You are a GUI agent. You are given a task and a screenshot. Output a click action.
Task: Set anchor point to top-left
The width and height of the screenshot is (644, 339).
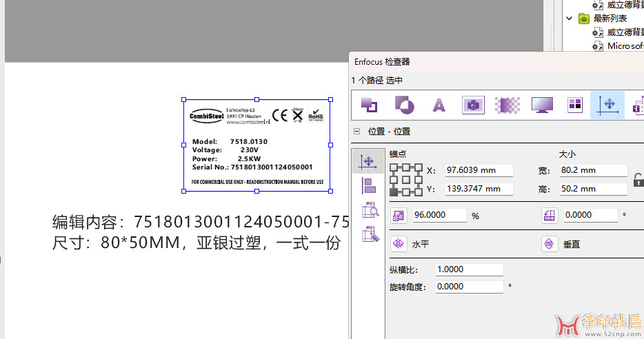[x=394, y=167]
